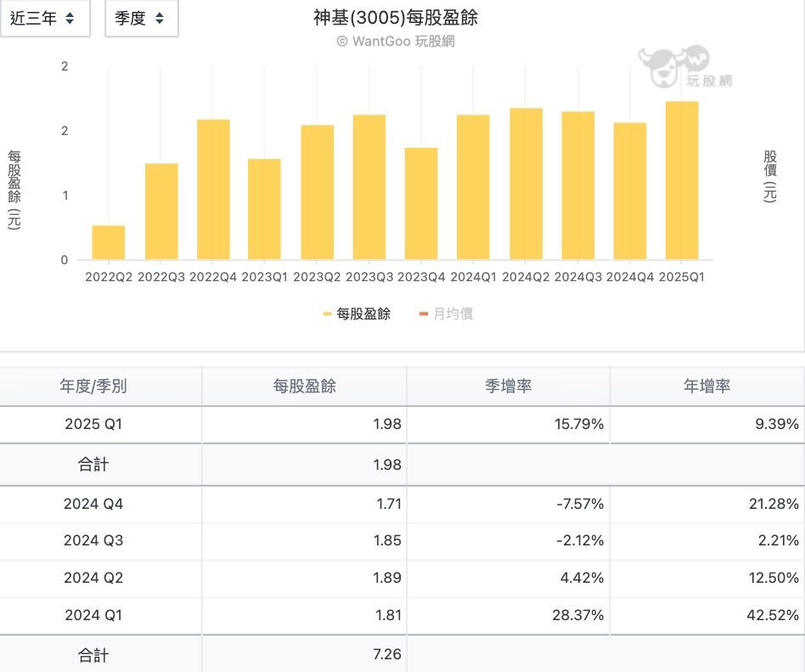This screenshot has width=805, height=672.
Task: Select the 2024Q4 bar
Action: click(x=630, y=191)
